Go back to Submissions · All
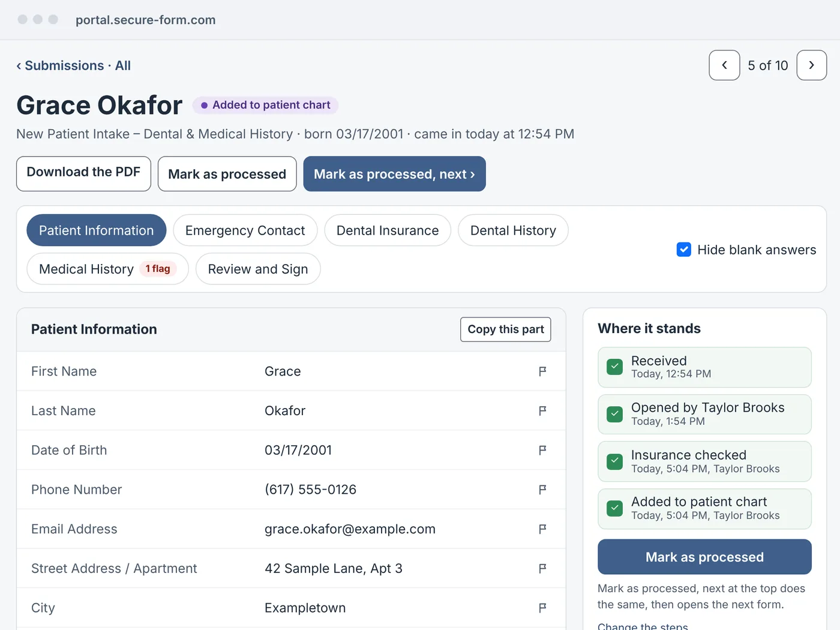This screenshot has width=840, height=630. (74, 65)
